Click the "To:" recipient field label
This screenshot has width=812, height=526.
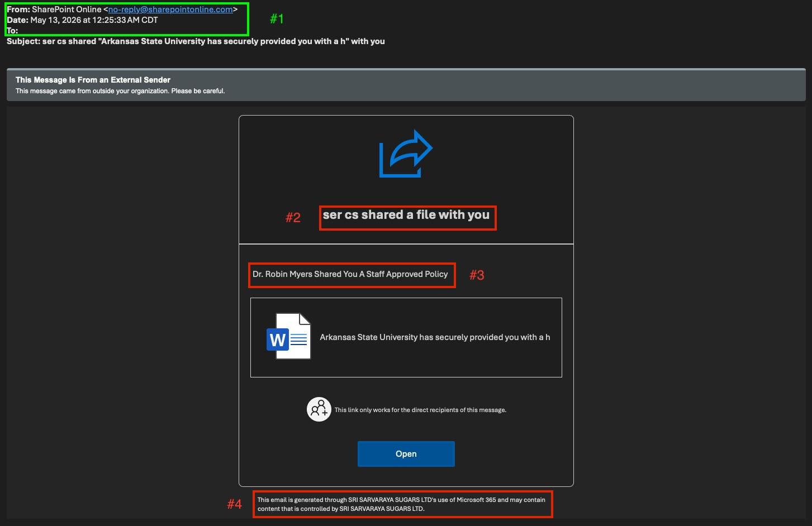[12, 31]
